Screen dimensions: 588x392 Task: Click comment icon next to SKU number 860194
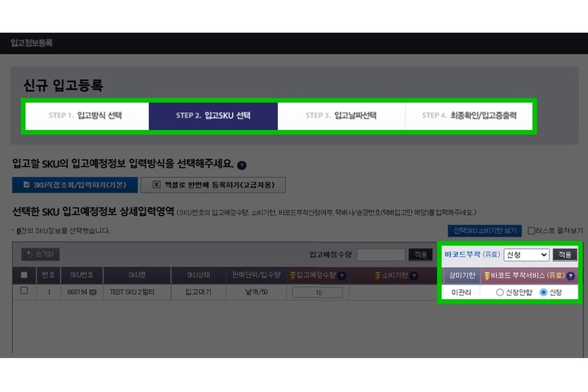click(93, 292)
